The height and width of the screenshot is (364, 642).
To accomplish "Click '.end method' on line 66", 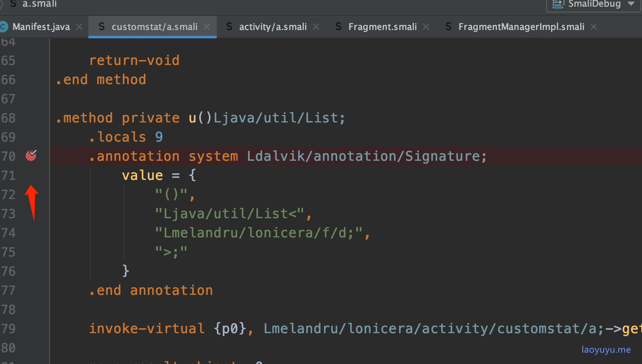I will [101, 80].
